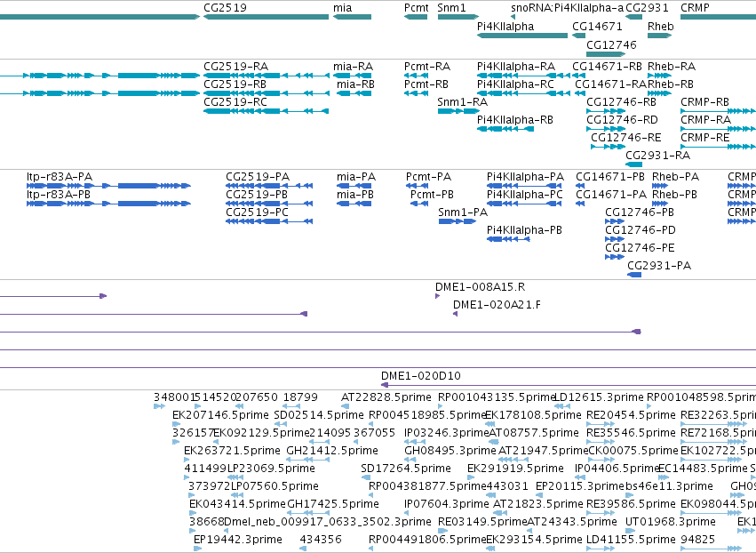Open the UT01968.3prime EST

(x=630, y=531)
